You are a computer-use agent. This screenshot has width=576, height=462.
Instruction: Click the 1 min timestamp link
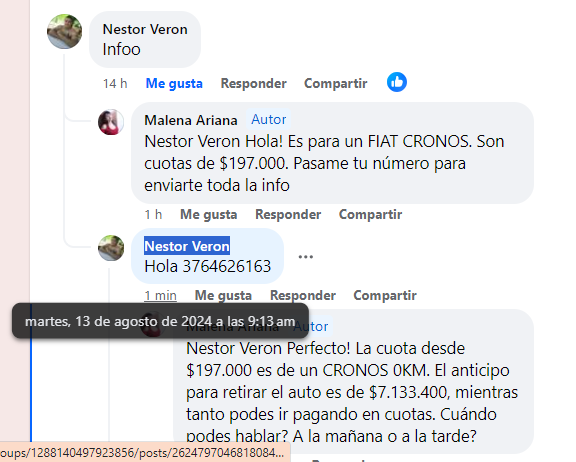click(161, 295)
